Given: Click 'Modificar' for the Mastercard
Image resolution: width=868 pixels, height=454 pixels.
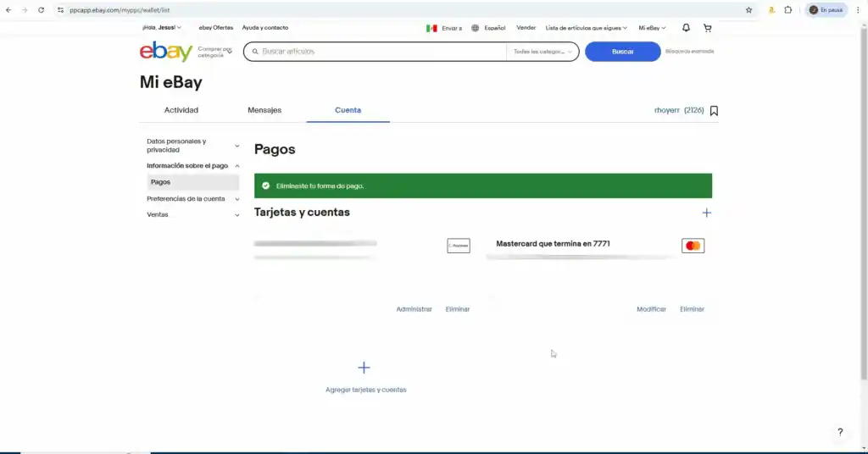Looking at the screenshot, I should pos(651,309).
